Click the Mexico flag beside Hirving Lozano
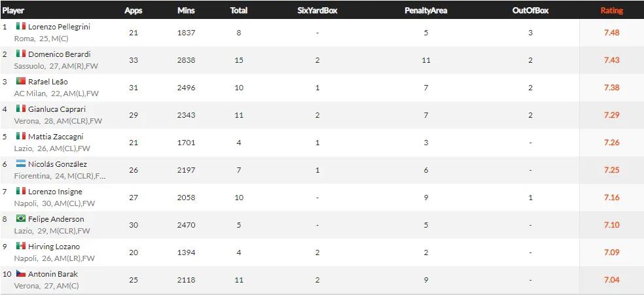 [21, 247]
